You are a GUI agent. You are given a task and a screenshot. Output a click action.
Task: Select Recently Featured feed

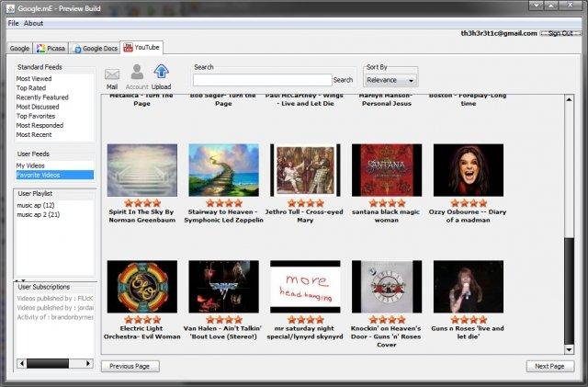42,97
